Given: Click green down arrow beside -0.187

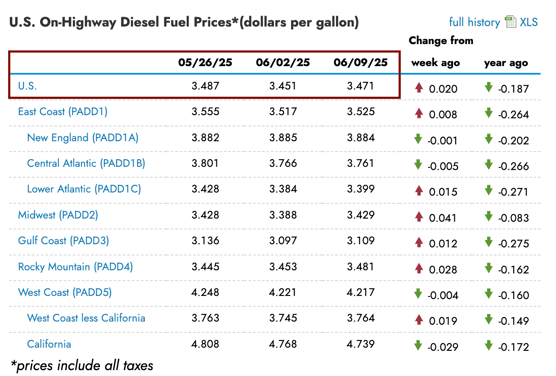Looking at the screenshot, I should click(489, 87).
